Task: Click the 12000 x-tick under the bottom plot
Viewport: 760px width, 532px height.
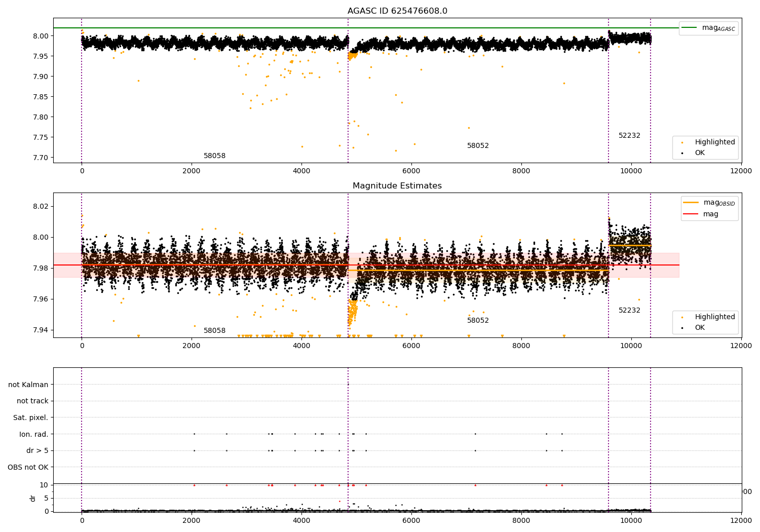Action: point(741,520)
